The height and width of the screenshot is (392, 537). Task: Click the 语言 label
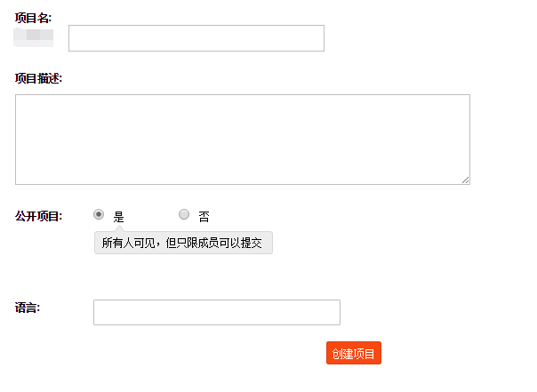pyautogui.click(x=28, y=308)
